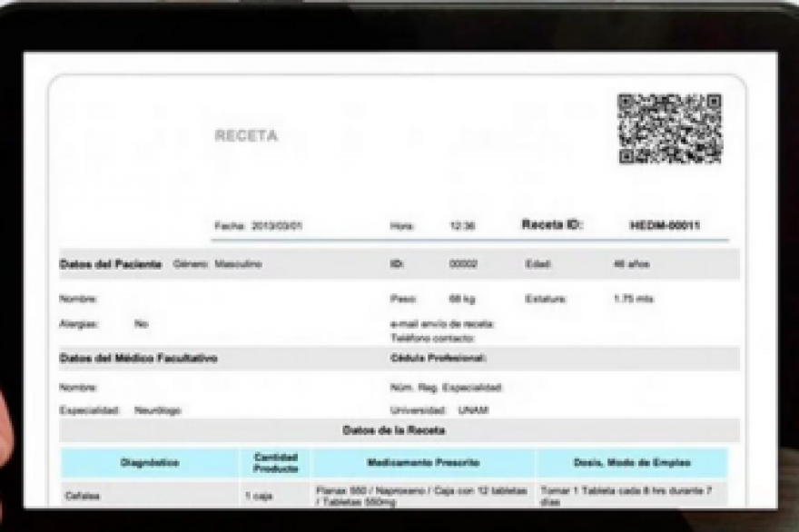Click the patient Nombre field label
Screen dimensions: 799x532
tap(78, 299)
